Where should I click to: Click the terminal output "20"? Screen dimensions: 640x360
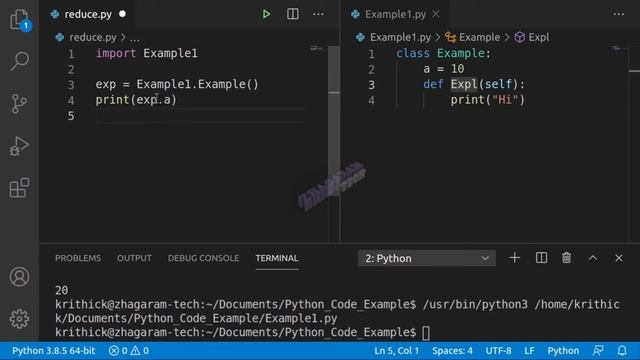point(62,290)
